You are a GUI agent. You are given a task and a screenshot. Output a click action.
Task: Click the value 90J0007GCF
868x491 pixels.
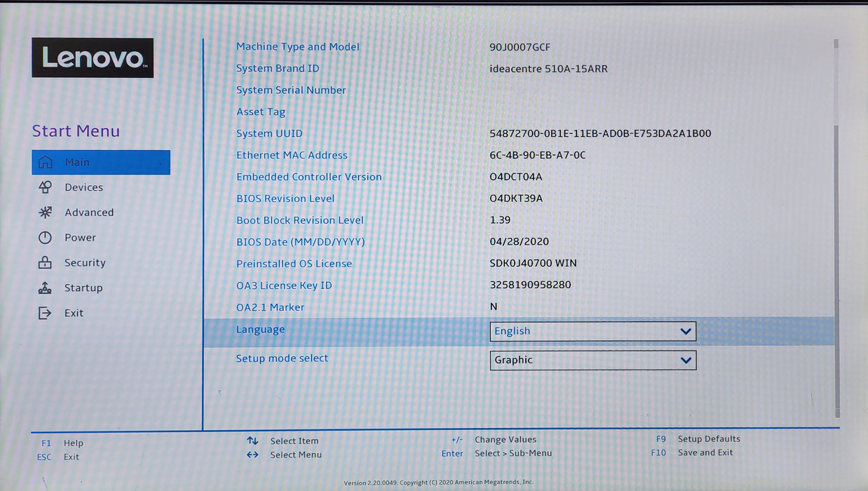[520, 48]
